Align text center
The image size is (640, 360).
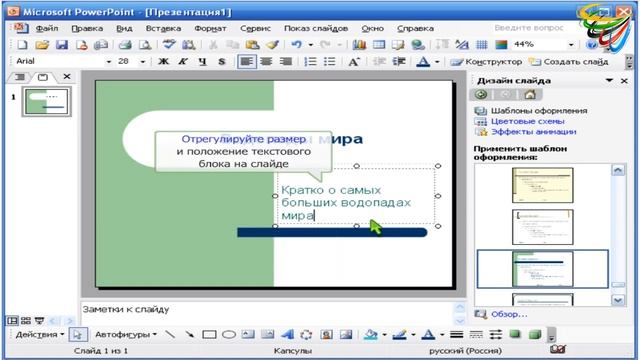[x=266, y=62]
